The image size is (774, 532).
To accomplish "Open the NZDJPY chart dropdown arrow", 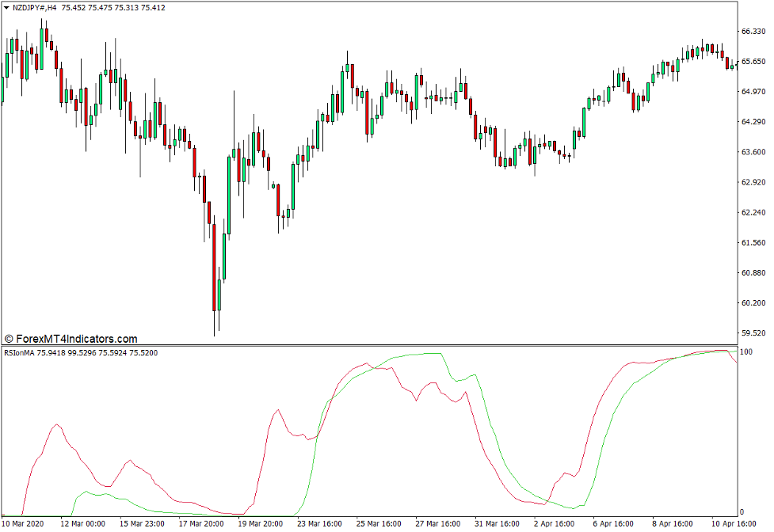I will 7,7.
